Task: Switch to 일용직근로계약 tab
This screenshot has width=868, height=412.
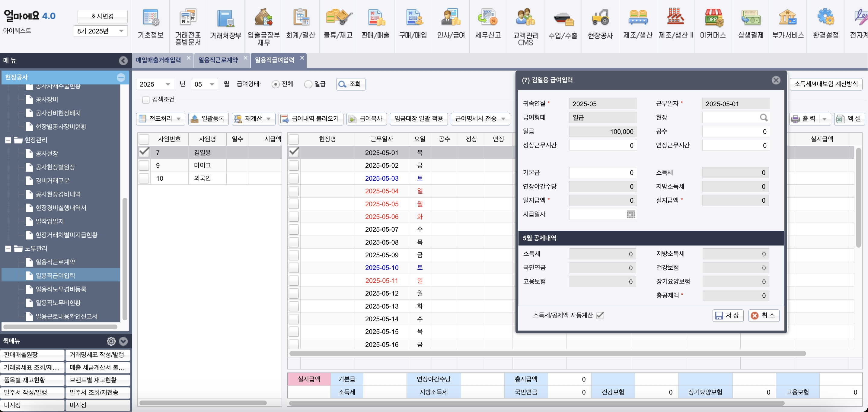Action: click(x=218, y=60)
